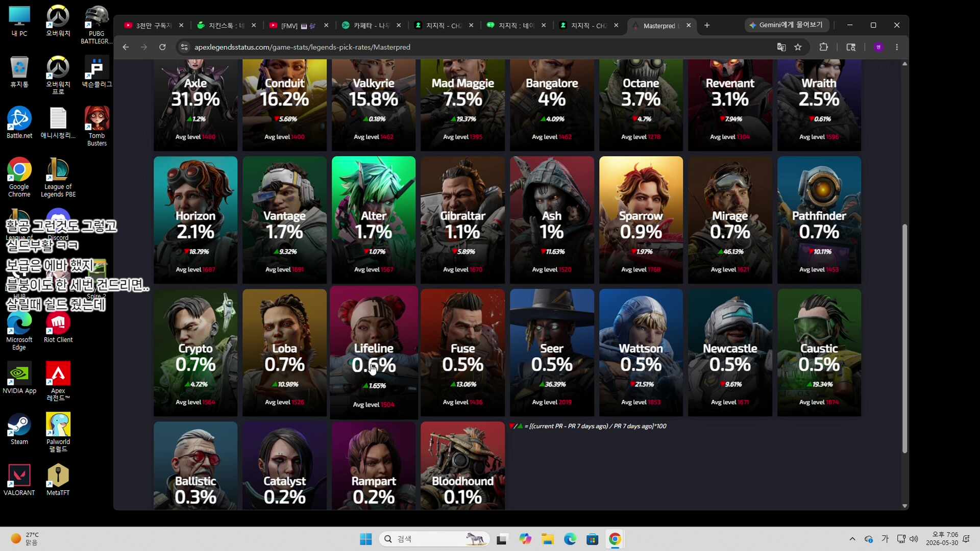Click the page's vertical scrollbar thumb
Screen dimensions: 980x551
[904, 338]
